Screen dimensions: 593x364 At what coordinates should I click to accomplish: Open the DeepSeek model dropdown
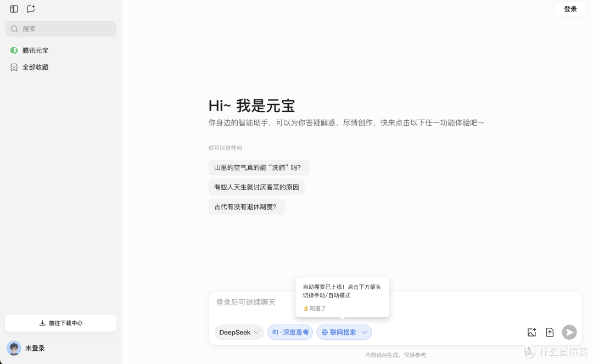point(239,332)
